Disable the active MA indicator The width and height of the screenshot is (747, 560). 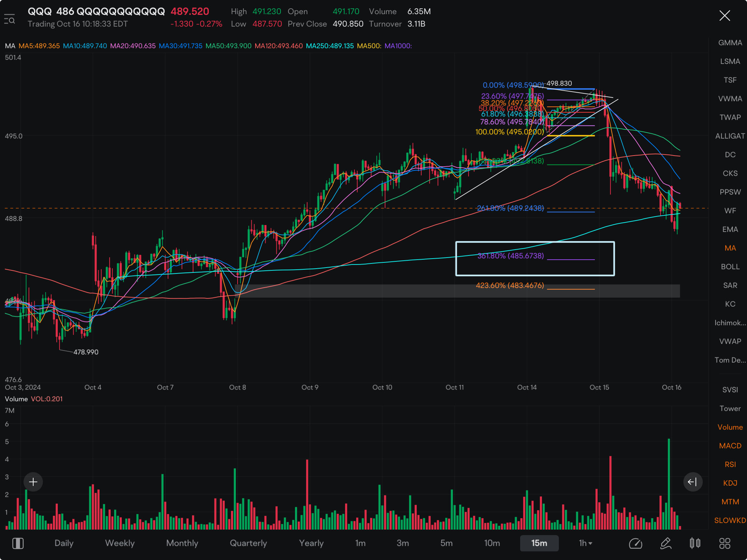(730, 248)
